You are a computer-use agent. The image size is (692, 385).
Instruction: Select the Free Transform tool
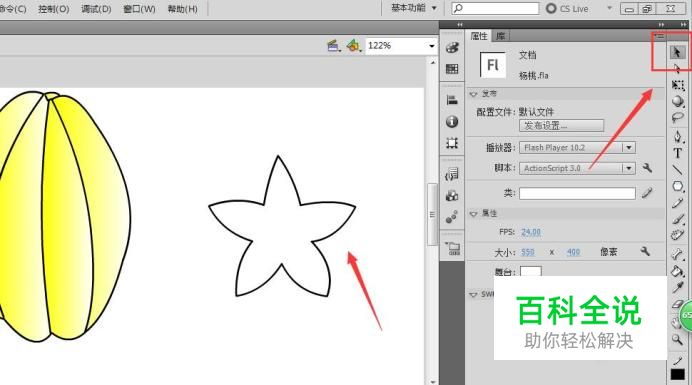(x=677, y=85)
